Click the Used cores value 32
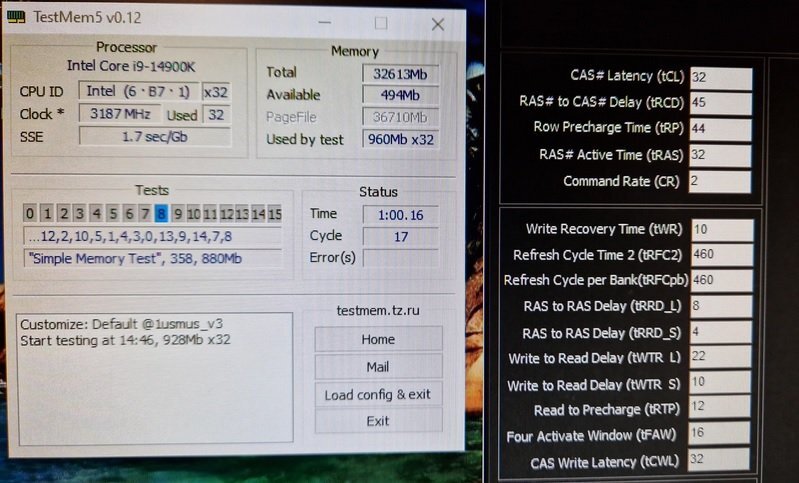This screenshot has width=799, height=483. (x=216, y=115)
